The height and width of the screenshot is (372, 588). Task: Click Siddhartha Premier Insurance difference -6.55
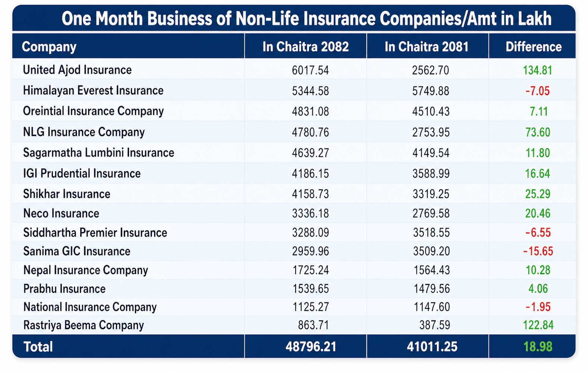[538, 233]
